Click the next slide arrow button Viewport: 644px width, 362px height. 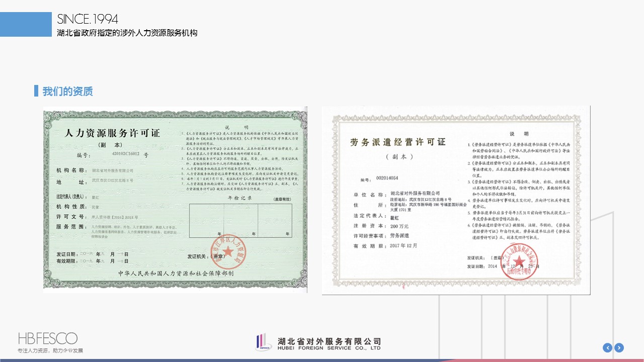619,347
